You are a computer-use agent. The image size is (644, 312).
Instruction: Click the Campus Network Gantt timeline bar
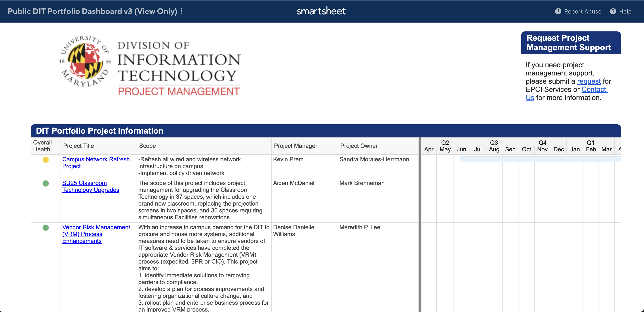click(540, 159)
